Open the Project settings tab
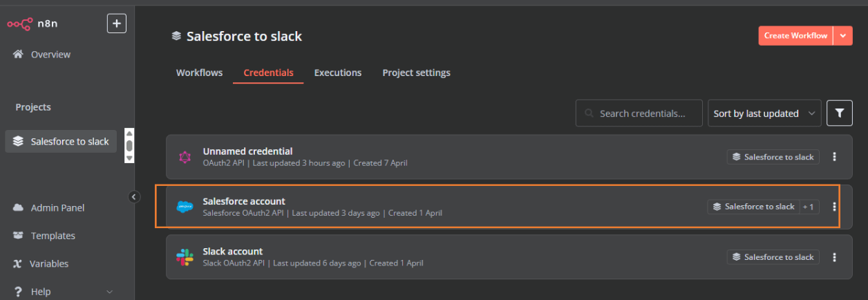This screenshot has height=300, width=868. (x=416, y=73)
